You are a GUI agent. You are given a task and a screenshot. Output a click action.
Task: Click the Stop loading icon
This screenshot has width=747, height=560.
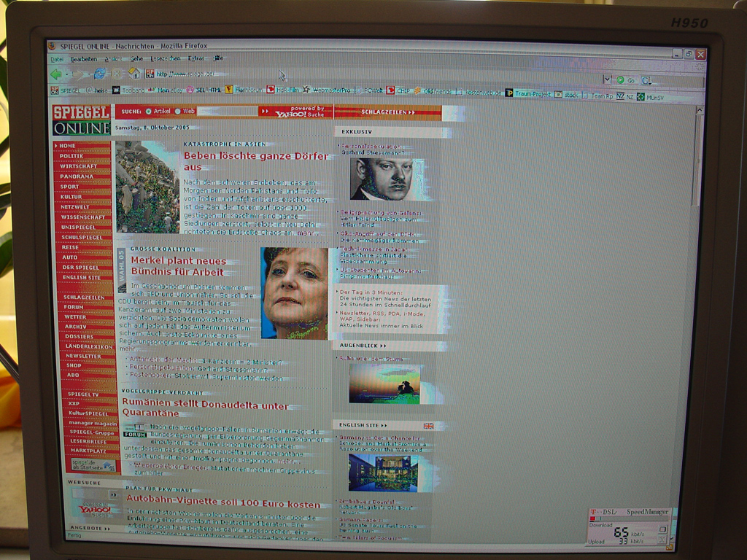(x=117, y=74)
